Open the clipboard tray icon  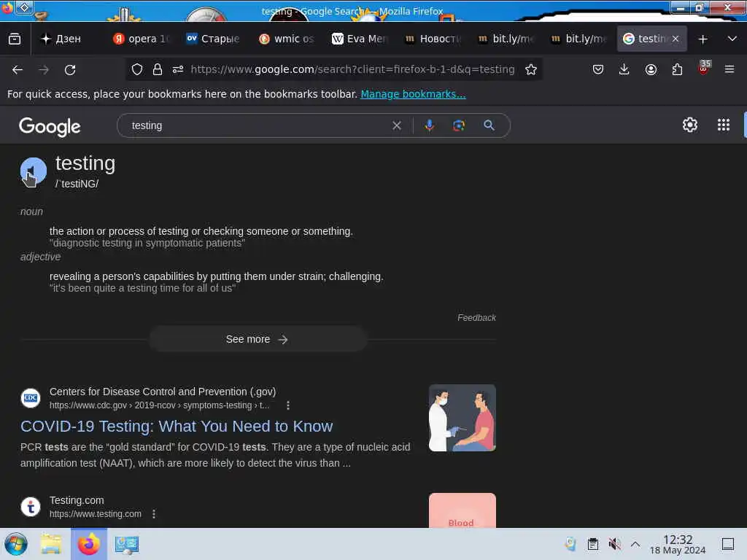[592, 544]
